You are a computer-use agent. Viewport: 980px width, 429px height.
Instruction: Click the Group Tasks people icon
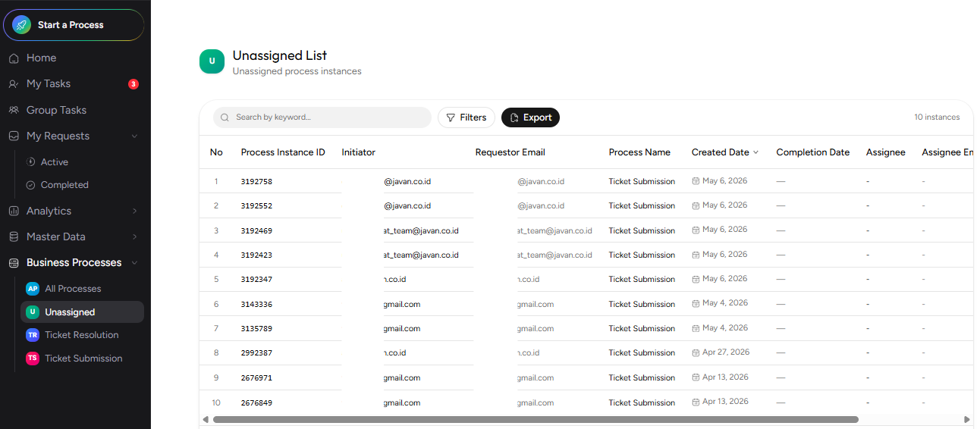click(14, 110)
